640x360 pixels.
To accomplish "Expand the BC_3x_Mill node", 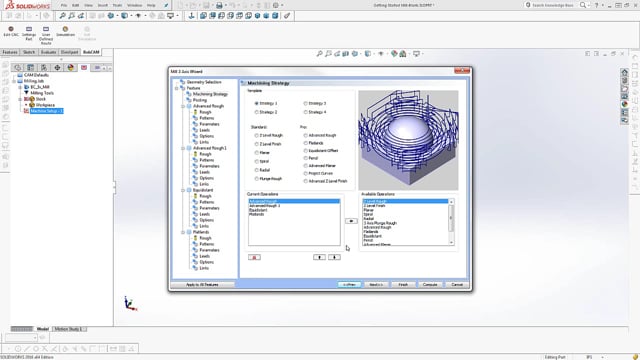I will click(20, 87).
